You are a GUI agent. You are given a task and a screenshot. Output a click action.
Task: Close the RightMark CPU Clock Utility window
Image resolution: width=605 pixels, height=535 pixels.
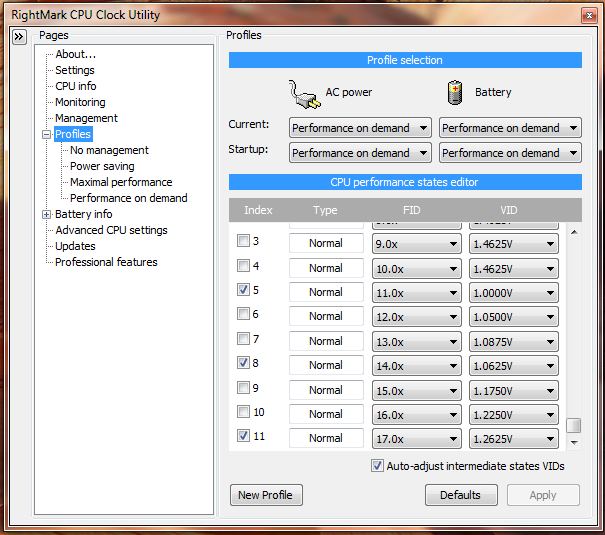589,15
